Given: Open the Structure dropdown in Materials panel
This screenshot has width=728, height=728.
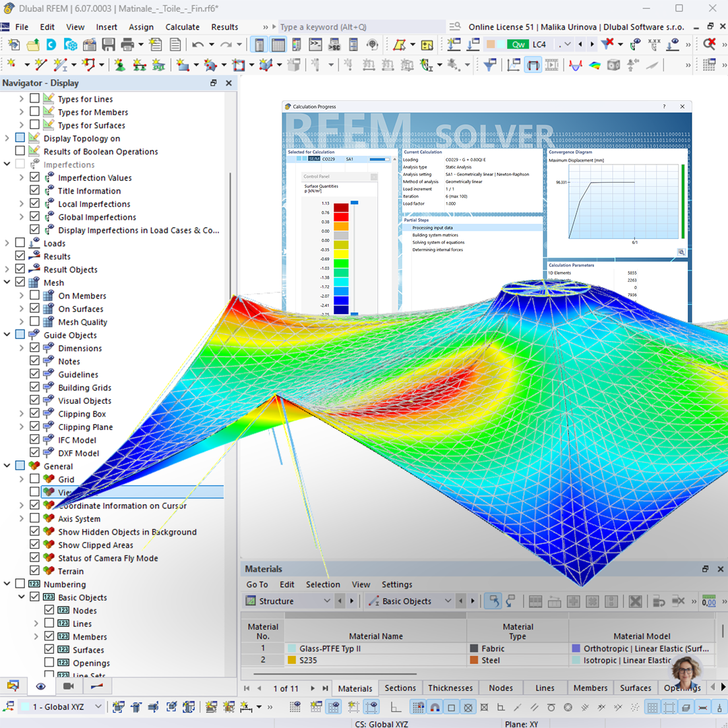Looking at the screenshot, I should 289,601.
